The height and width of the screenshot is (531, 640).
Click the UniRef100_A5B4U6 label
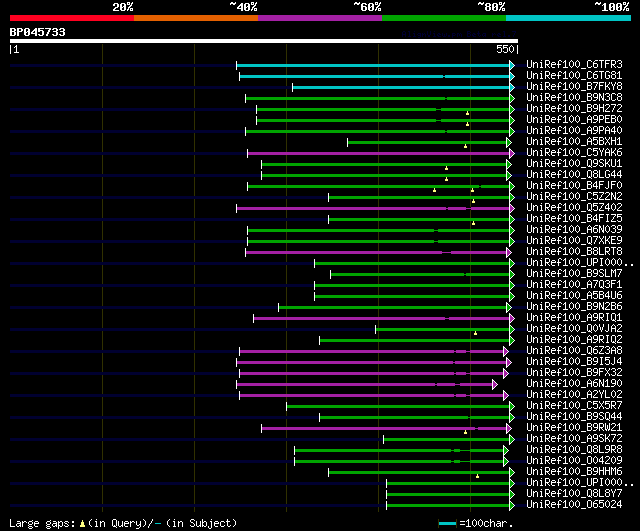(574, 296)
